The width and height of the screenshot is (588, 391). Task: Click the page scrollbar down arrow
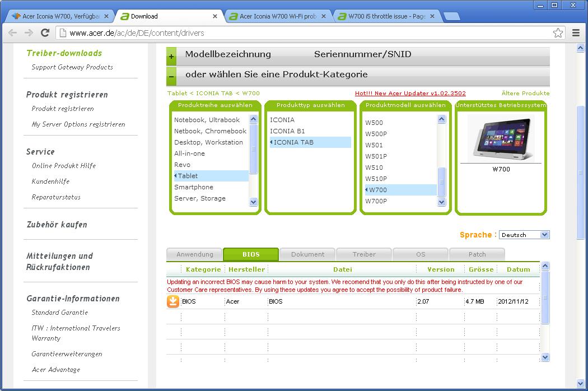(x=581, y=384)
